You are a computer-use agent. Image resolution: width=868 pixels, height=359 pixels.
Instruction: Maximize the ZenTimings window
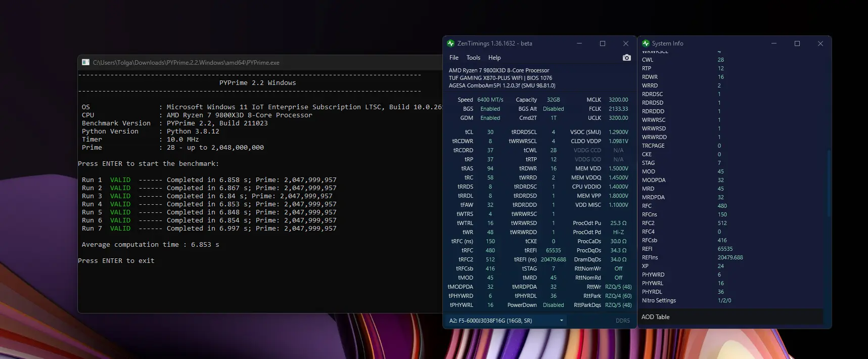click(603, 43)
